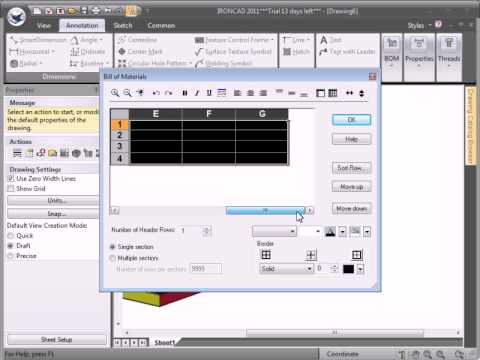Select Surface Texture Symbol tool

[x=233, y=52]
